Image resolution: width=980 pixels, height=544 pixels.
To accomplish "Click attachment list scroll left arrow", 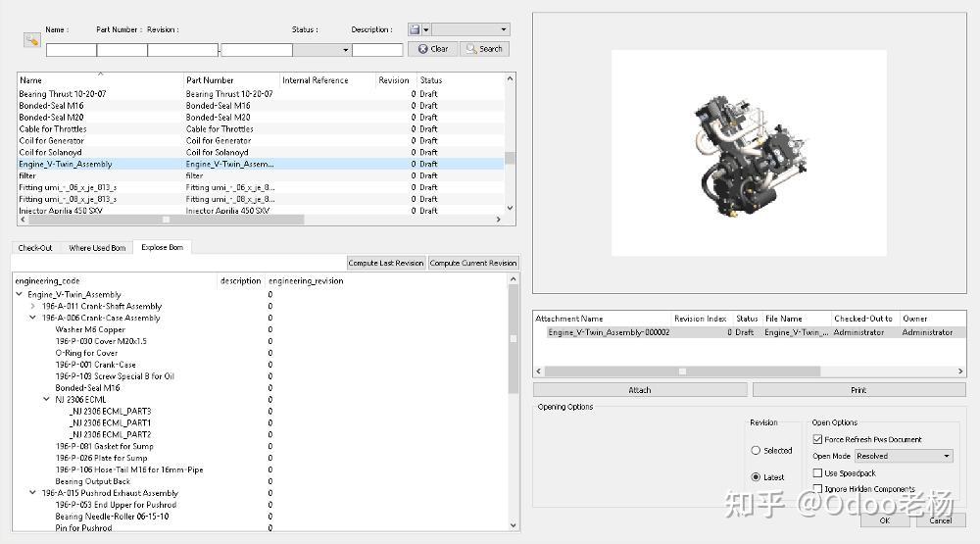I will click(539, 371).
